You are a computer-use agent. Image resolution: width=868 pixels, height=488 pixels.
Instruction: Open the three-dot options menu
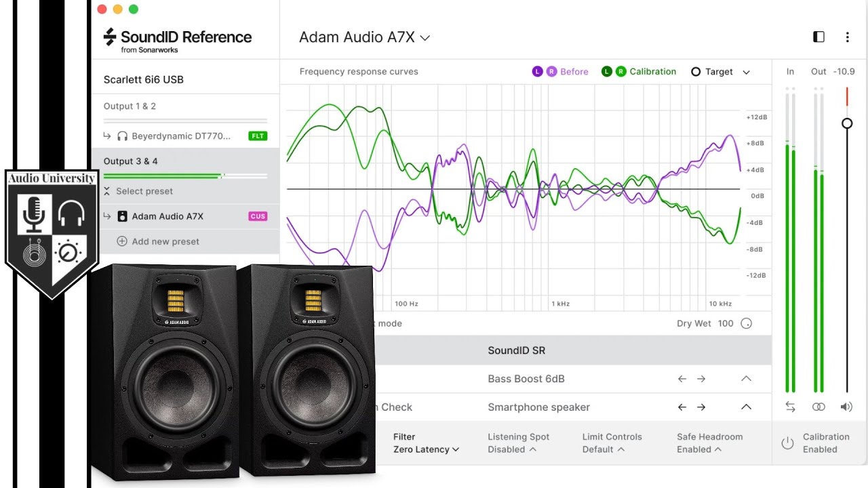[848, 37]
